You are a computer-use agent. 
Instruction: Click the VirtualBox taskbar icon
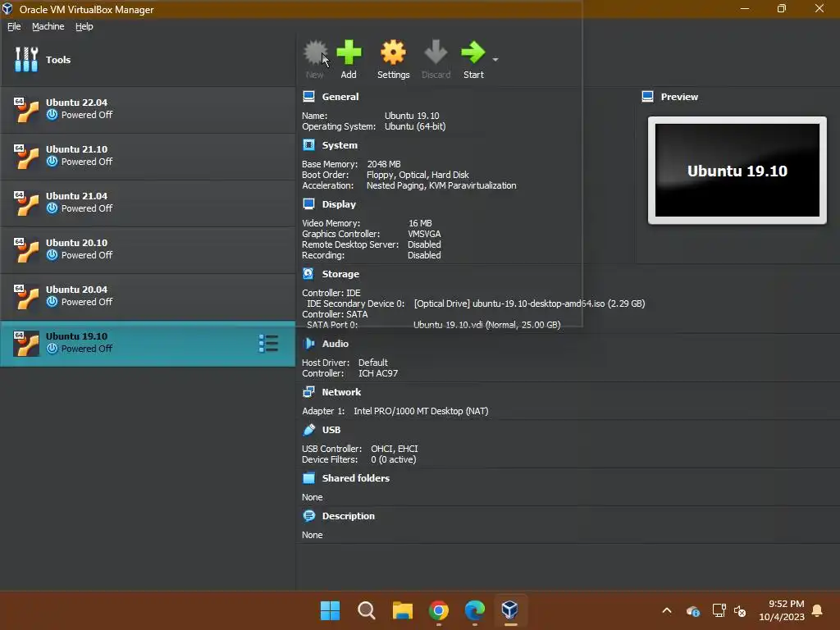(510, 610)
